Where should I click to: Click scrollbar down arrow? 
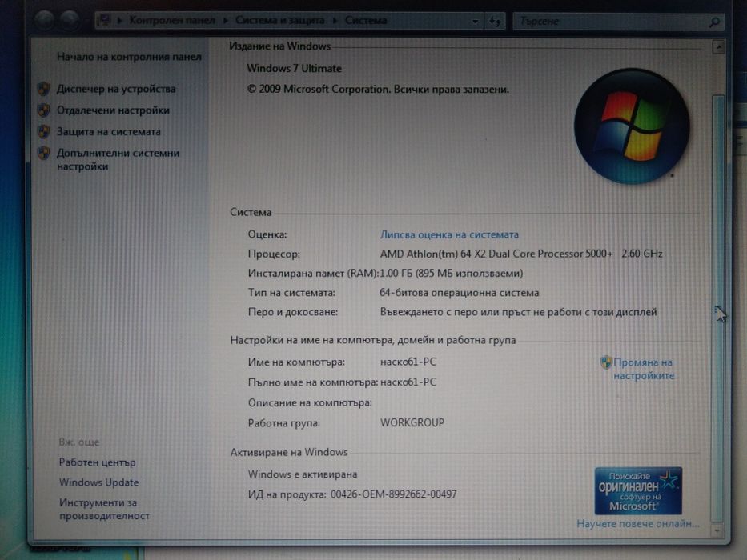pos(717,530)
